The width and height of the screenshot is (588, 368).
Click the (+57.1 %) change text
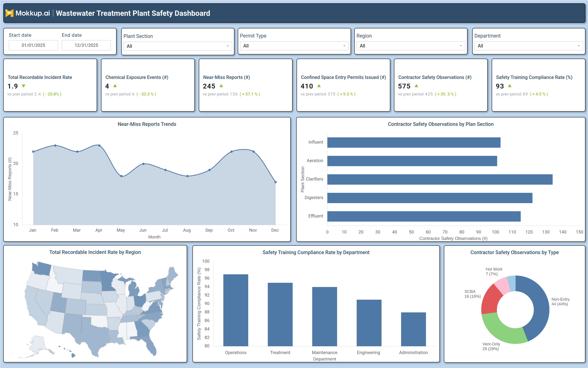tap(250, 94)
